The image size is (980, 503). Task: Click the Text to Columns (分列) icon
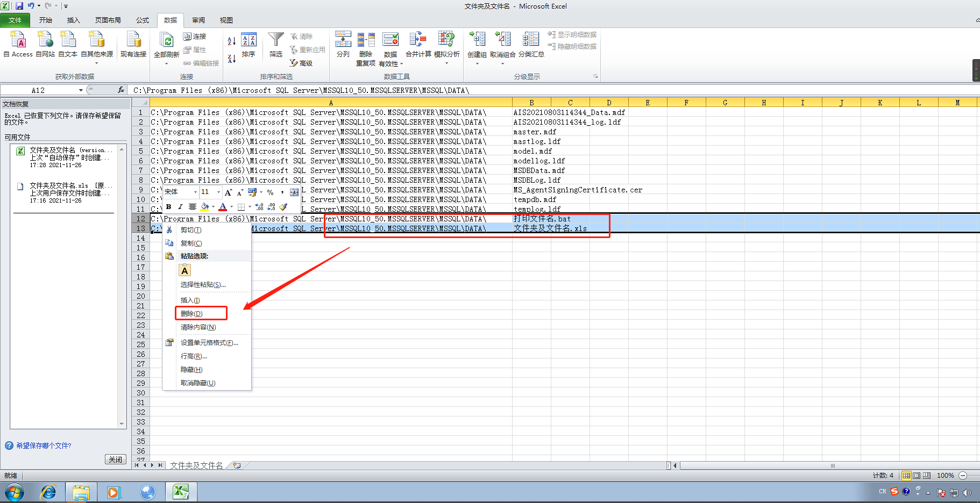343,44
